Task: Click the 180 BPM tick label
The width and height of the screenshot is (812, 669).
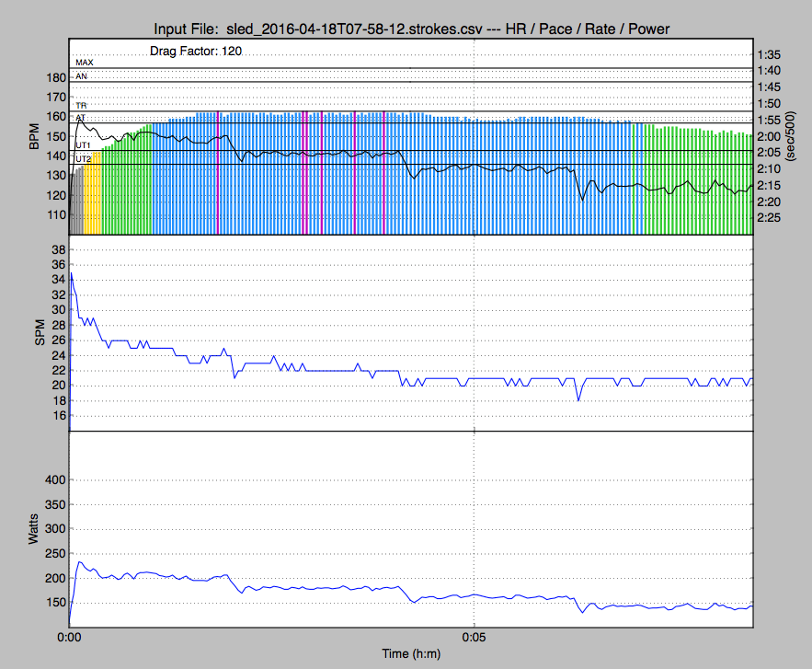Action: [54, 77]
